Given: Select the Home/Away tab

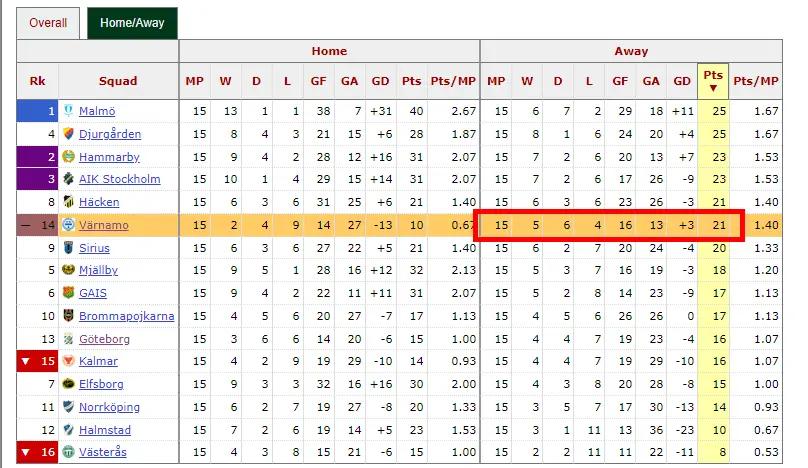Looking at the screenshot, I should [x=132, y=23].
